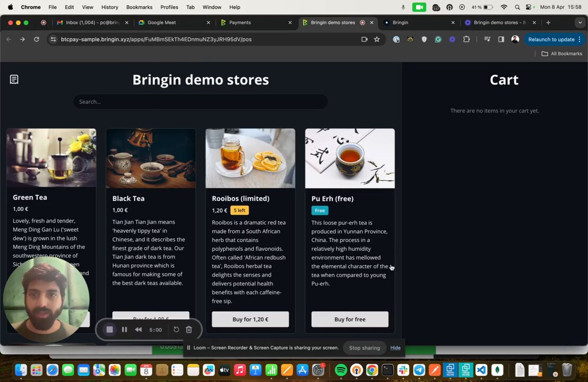Go back to the previous page

pyautogui.click(x=8, y=39)
